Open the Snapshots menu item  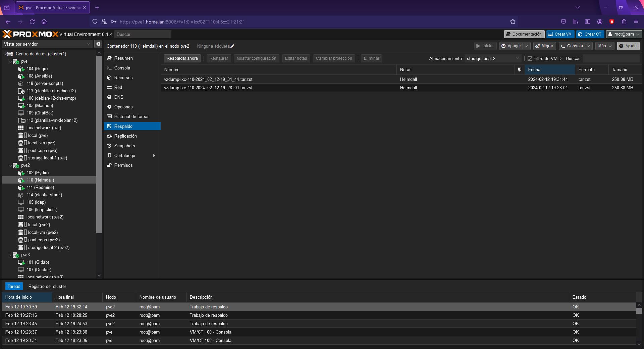pos(132,146)
